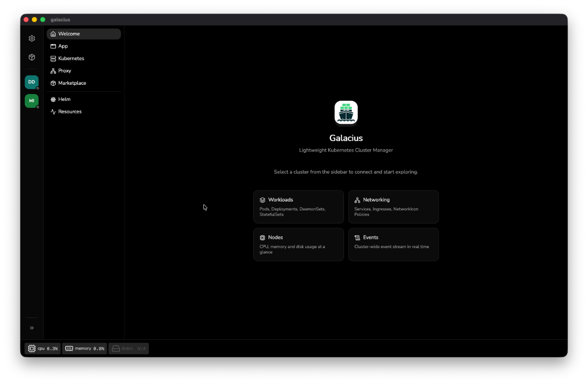
Task: Open Marketplace in the sidebar
Action: pyautogui.click(x=84, y=83)
